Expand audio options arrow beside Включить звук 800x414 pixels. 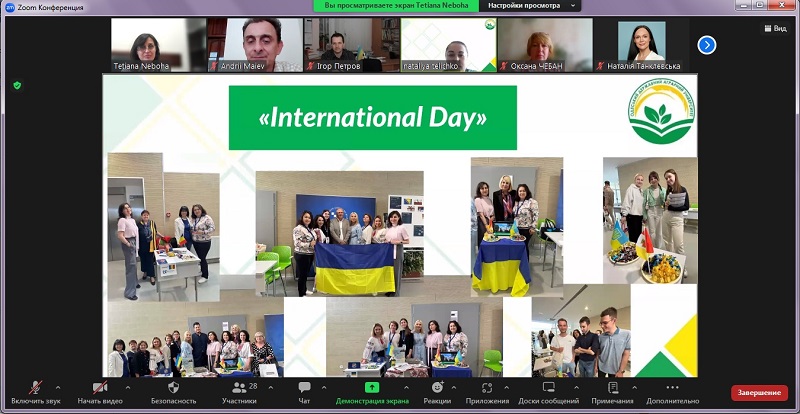[x=58, y=387]
